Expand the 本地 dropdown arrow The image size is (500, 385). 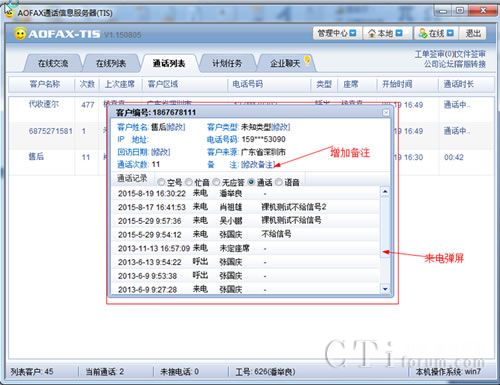pyautogui.click(x=399, y=33)
